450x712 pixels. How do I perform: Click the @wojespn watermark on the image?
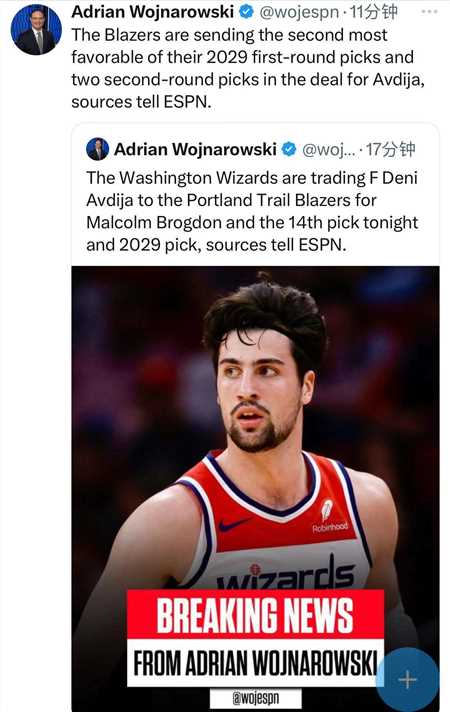(256, 698)
